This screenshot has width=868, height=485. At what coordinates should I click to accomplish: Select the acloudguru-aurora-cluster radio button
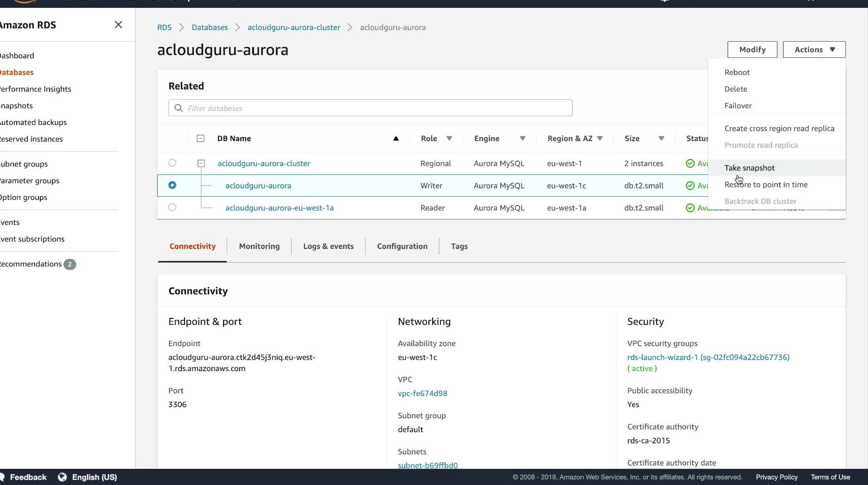pos(172,163)
